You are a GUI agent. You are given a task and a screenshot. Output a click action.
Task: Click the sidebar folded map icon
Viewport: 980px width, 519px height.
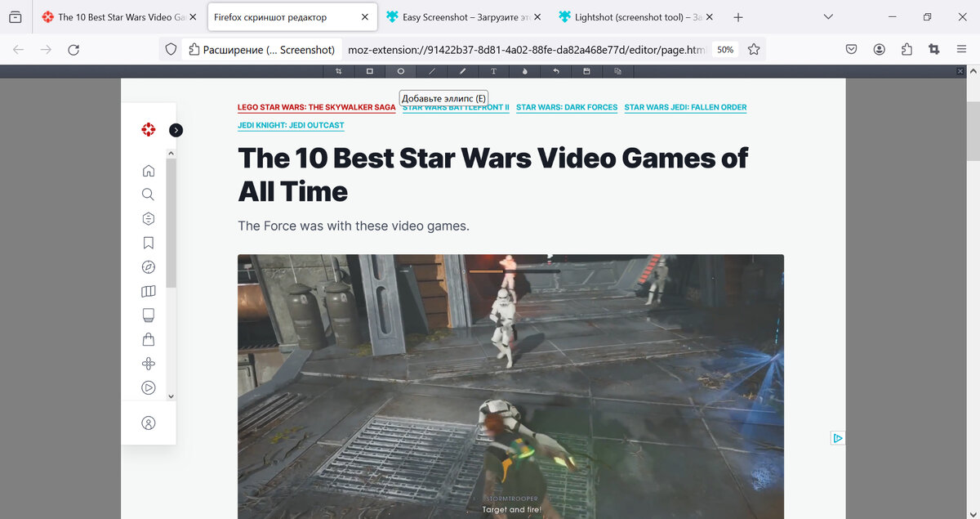pos(148,291)
